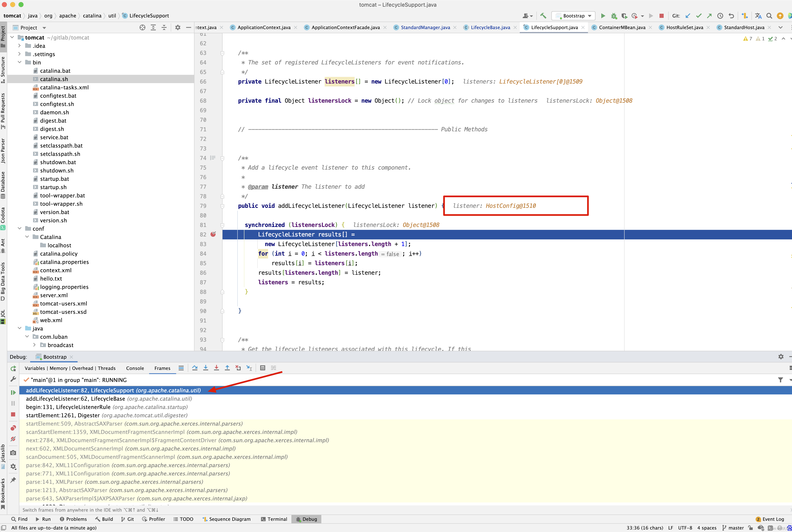
Task: Open the Translate icon in toolbar
Action: 758,16
